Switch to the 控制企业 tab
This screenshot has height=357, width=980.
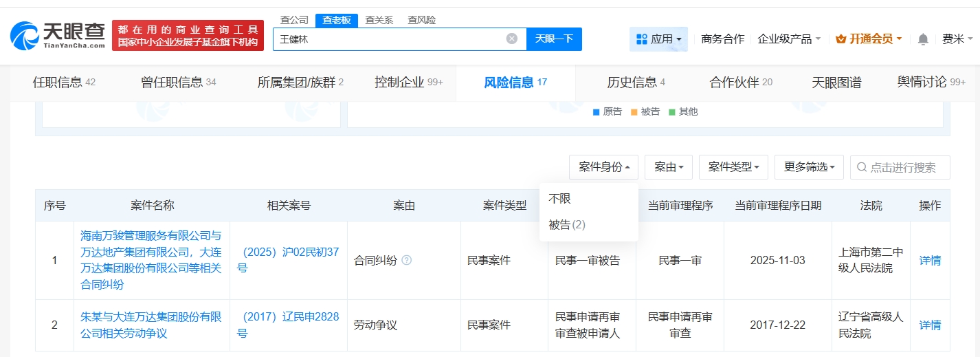click(409, 83)
